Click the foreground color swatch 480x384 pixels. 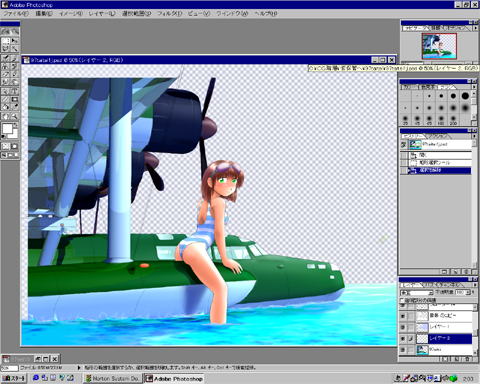[7, 128]
